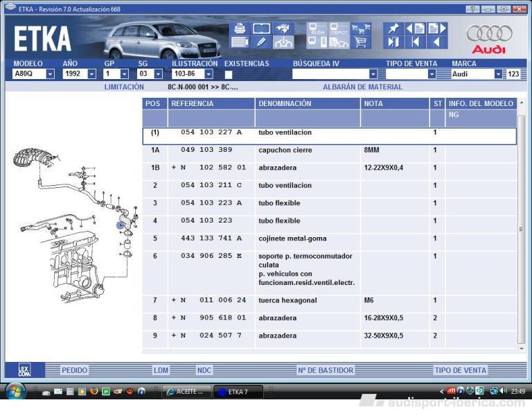The height and width of the screenshot is (416, 532).
Task: Click the exit door icon under the pushpin
Action: tap(393, 42)
